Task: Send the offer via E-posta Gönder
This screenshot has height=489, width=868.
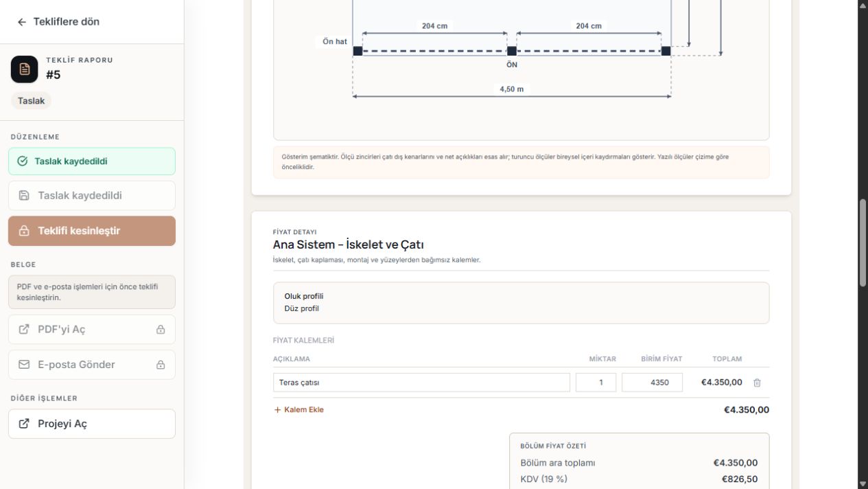Action: [x=92, y=365]
